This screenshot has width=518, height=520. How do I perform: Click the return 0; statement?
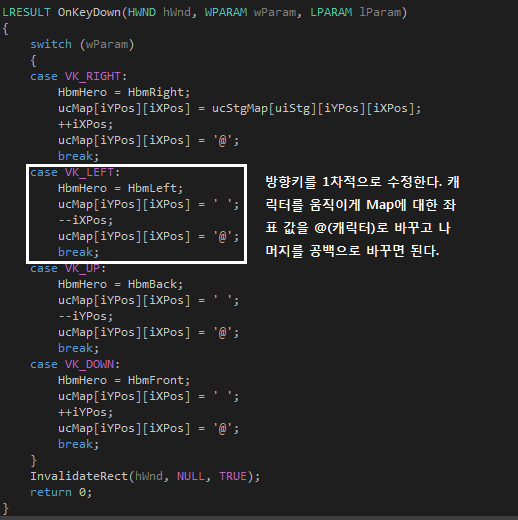pos(61,492)
